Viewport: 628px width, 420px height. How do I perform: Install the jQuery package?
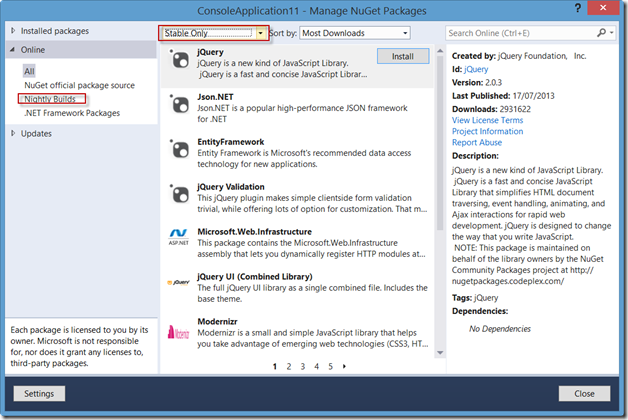pos(403,56)
